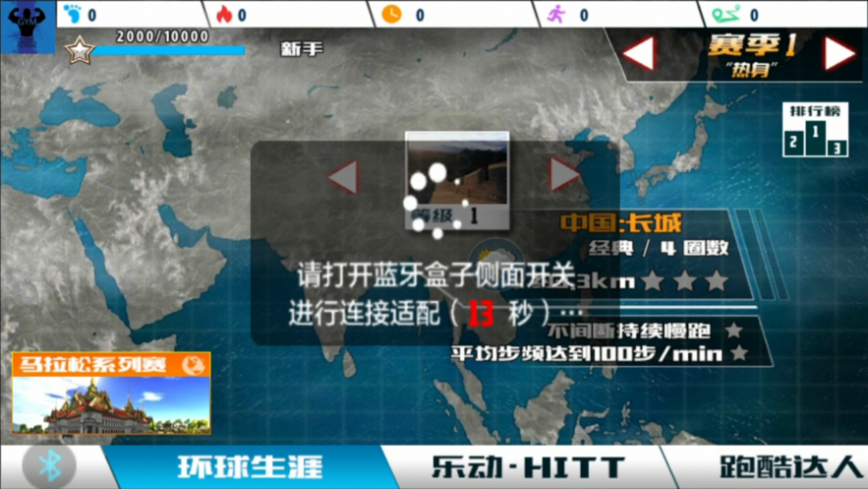Show previous track using left arrow
This screenshot has height=489, width=868.
[x=342, y=177]
